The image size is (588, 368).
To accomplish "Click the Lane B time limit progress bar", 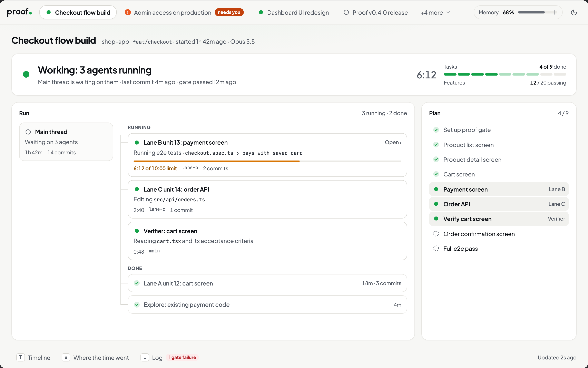I will click(267, 161).
